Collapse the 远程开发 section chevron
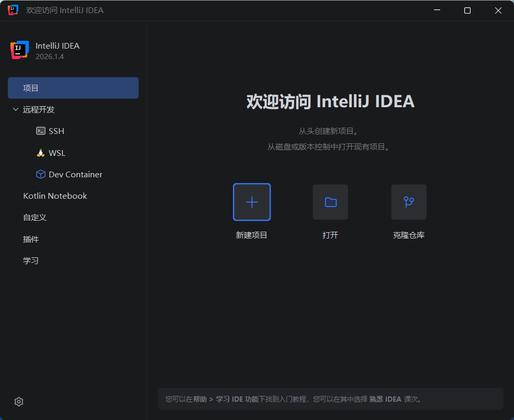This screenshot has width=514, height=420. [15, 109]
